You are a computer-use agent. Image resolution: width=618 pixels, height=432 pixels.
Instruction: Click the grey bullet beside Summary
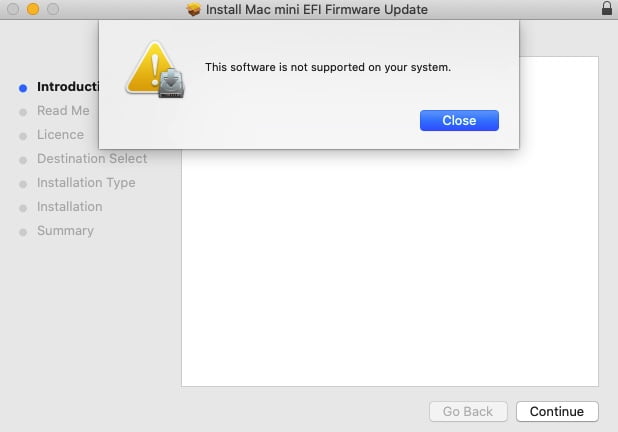[23, 233]
